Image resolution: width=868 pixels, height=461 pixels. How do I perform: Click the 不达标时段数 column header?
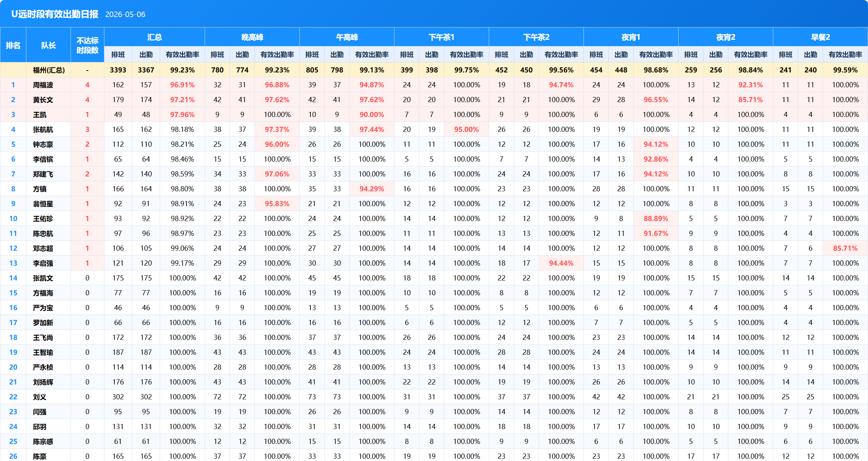(87, 45)
